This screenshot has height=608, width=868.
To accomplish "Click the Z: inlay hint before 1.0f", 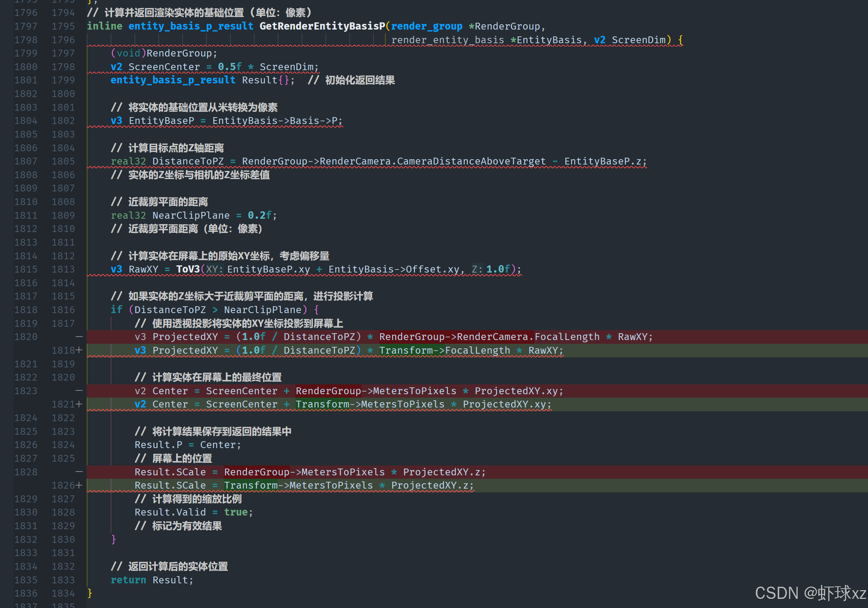I will [x=477, y=270].
